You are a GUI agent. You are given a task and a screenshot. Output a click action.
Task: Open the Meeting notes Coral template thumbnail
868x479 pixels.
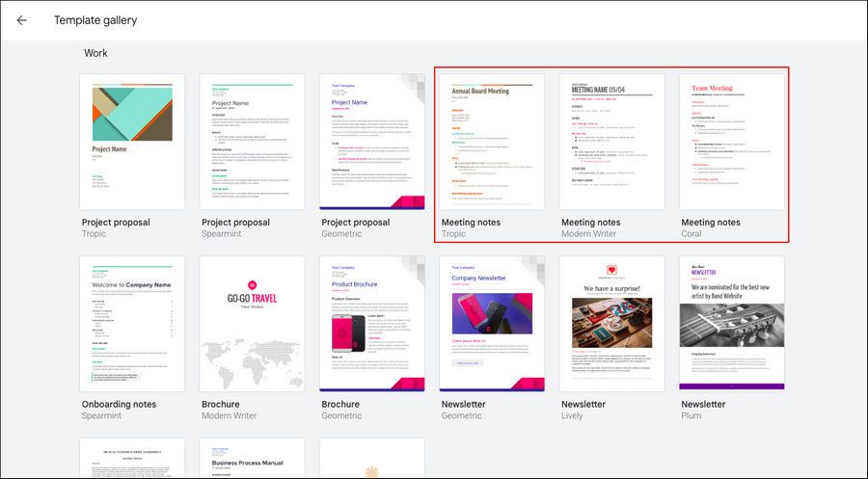(732, 142)
